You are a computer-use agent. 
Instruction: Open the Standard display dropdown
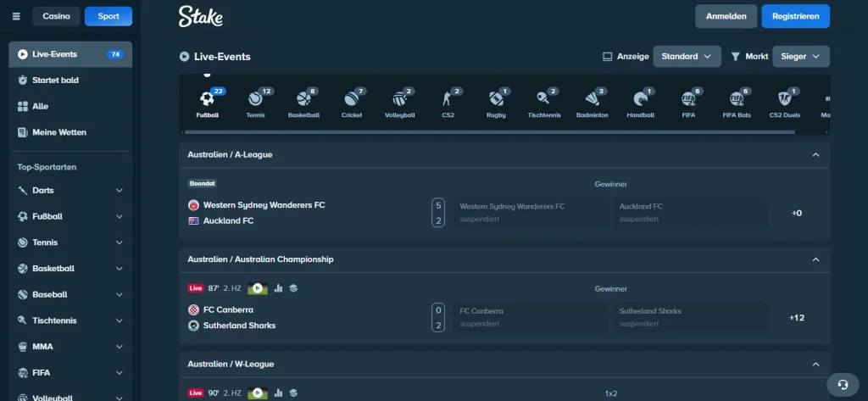pos(687,57)
